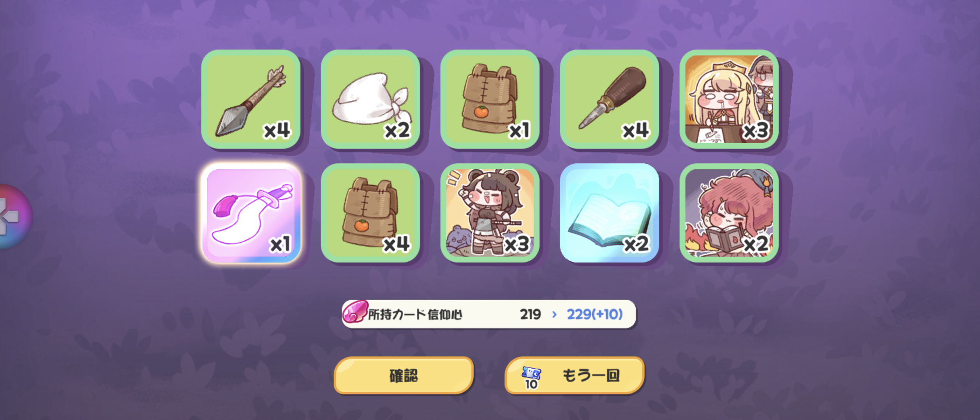Select the brown backpack with x1 count
Image resolution: width=980 pixels, height=420 pixels.
coord(490,99)
